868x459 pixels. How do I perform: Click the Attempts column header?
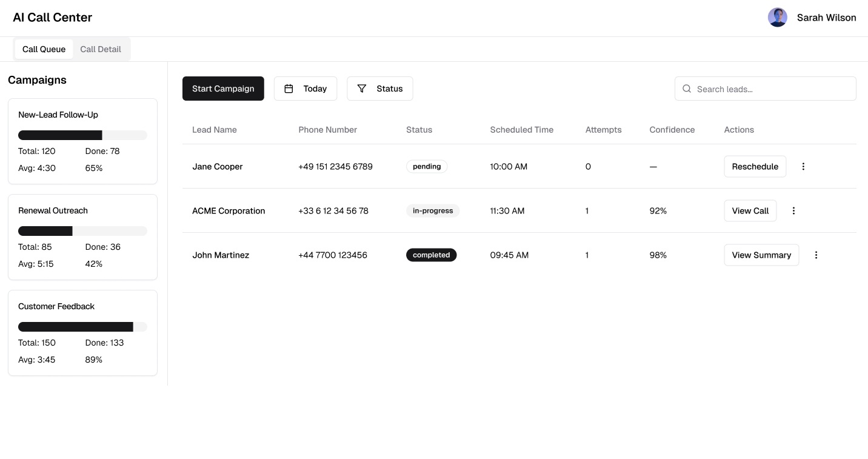coord(604,130)
